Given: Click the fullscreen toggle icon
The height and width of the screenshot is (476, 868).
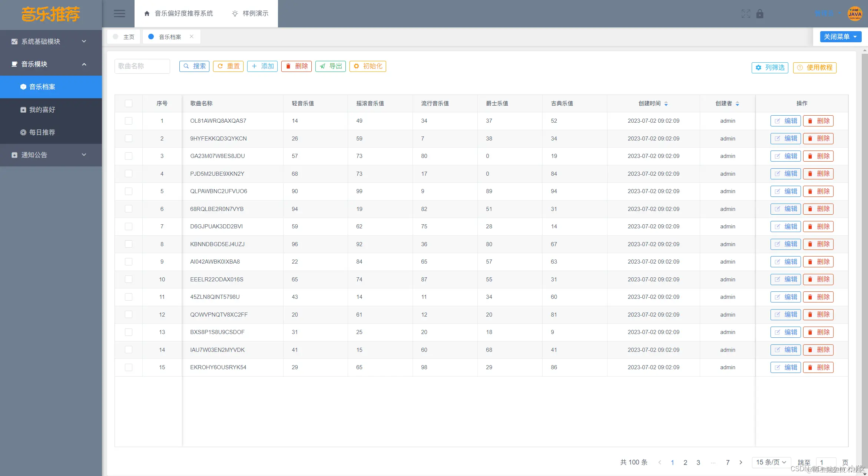Looking at the screenshot, I should [746, 14].
